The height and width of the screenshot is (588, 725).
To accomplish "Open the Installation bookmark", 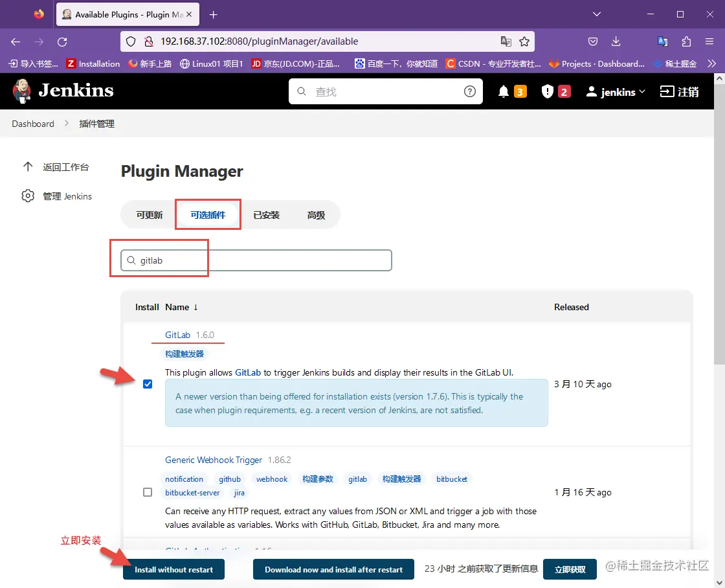I will (x=93, y=64).
